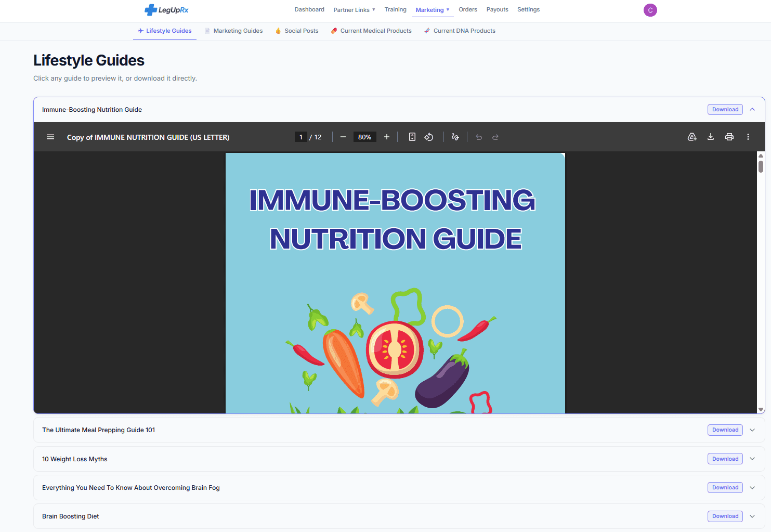Zoom in on the PDF preview
The width and height of the screenshot is (771, 532).
click(387, 137)
